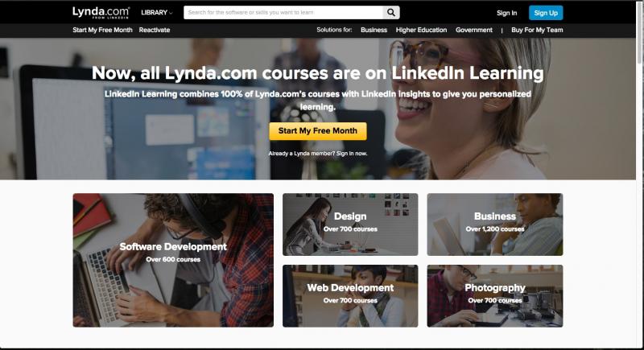This screenshot has width=644, height=350.
Task: Select the Reactivate nav item
Action: [x=154, y=30]
